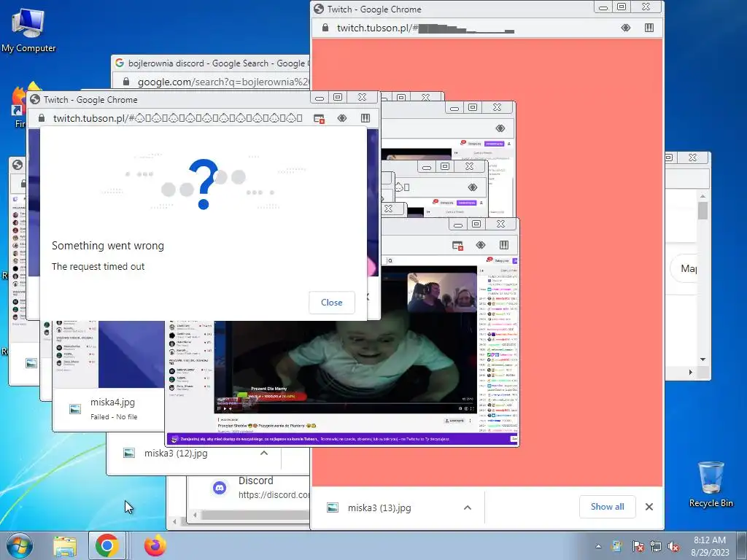Viewport: 747px width, 560px height.
Task: Click diamond extension icon in red Twitch window
Action: (x=625, y=28)
